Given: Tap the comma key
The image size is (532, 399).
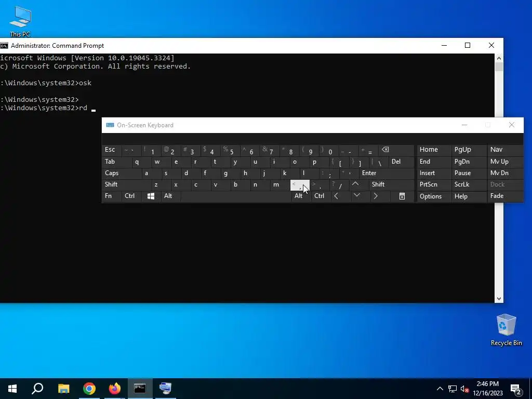Looking at the screenshot, I should tap(300, 185).
